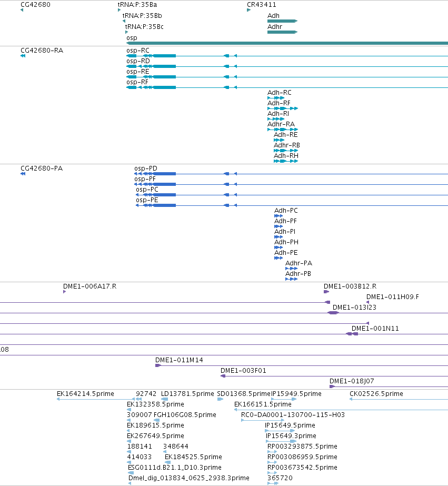Click the EK166151.5prime EST label
The height and width of the screenshot is (486, 448).
[x=263, y=405]
